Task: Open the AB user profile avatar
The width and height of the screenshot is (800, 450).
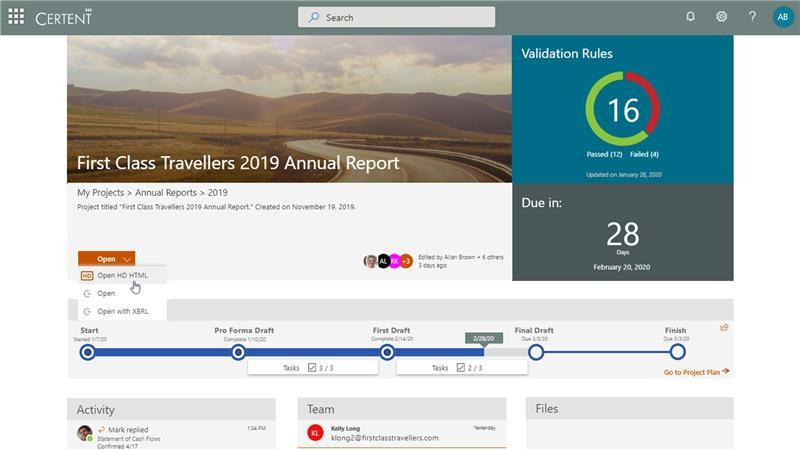Action: click(783, 17)
